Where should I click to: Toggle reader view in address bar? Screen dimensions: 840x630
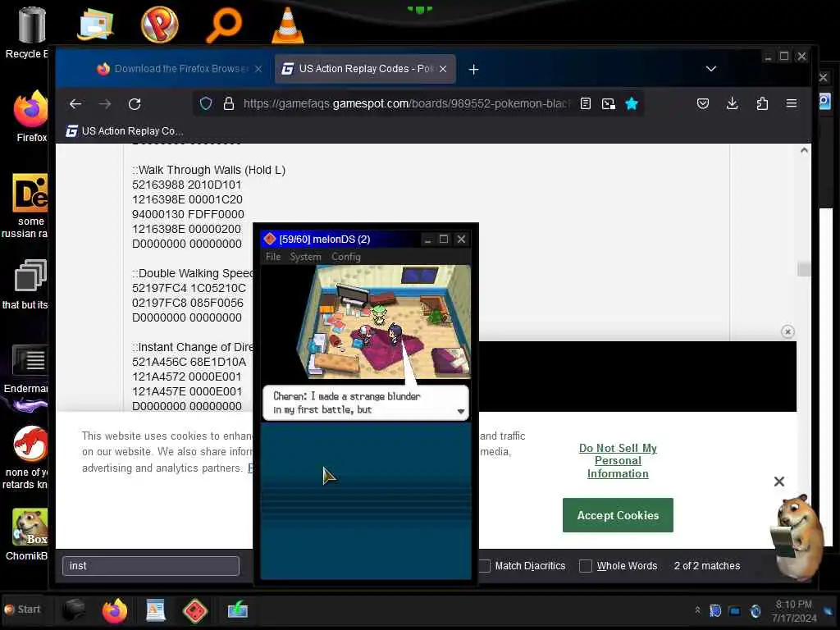586,103
